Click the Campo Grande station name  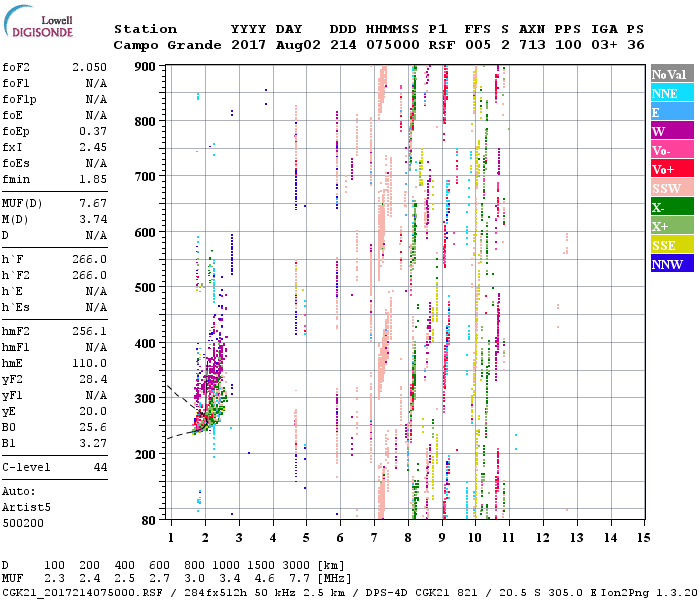click(167, 45)
